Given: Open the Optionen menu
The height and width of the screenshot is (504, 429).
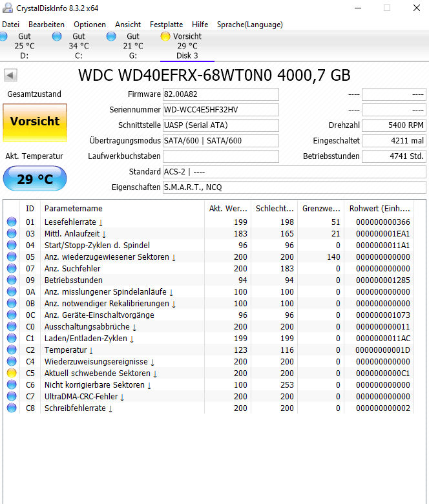Looking at the screenshot, I should pyautogui.click(x=90, y=25).
